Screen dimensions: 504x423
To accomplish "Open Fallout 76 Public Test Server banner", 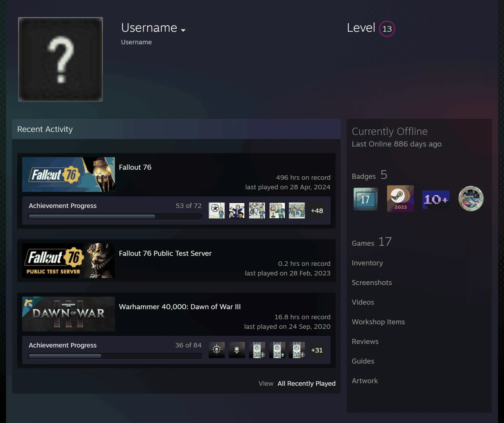I will pos(69,260).
